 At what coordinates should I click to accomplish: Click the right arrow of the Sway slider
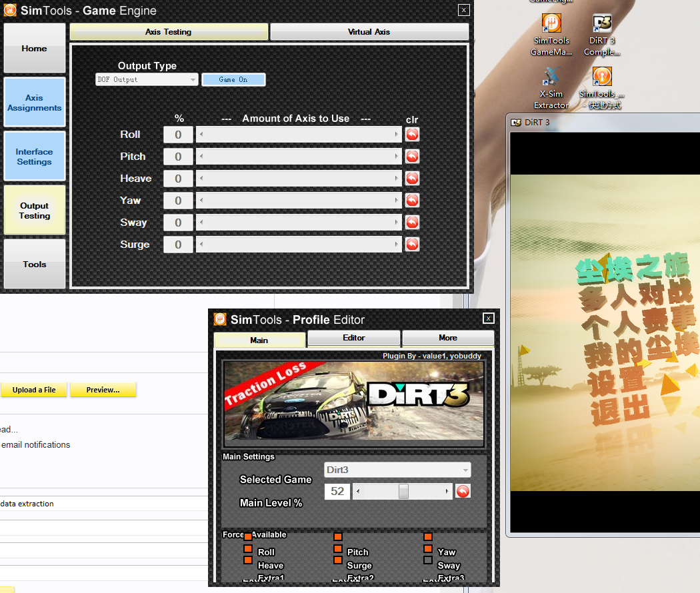pyautogui.click(x=396, y=222)
